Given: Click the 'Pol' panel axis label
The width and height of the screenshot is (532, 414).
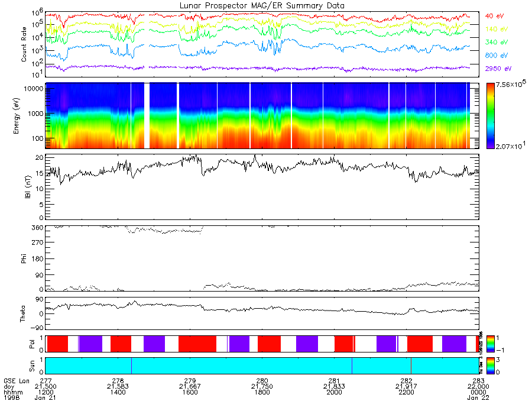Looking at the screenshot, I should pos(32,344).
